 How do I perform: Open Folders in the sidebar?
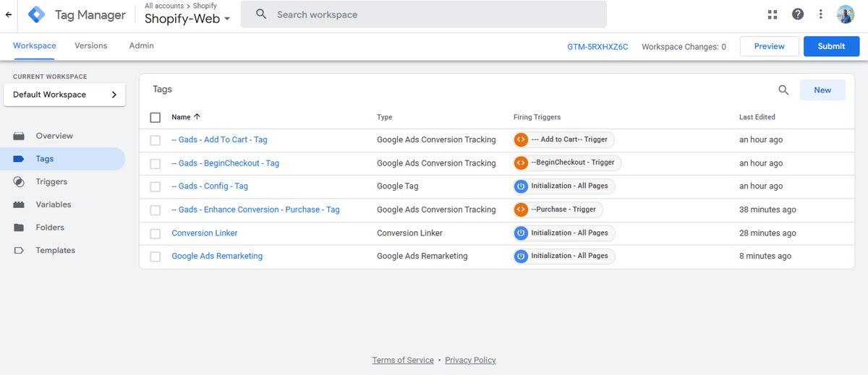pyautogui.click(x=50, y=228)
